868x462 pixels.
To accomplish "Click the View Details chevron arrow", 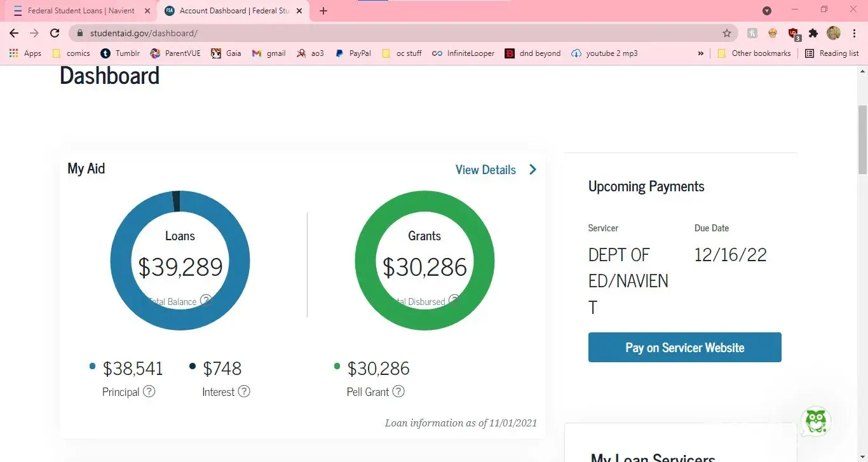I will [532, 170].
